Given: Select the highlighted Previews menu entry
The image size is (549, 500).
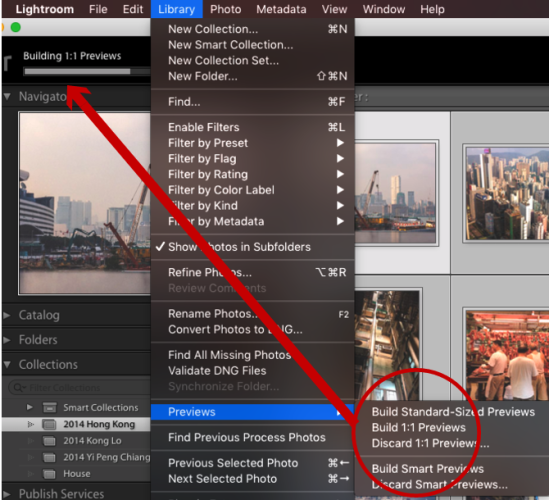Looking at the screenshot, I should 252,412.
